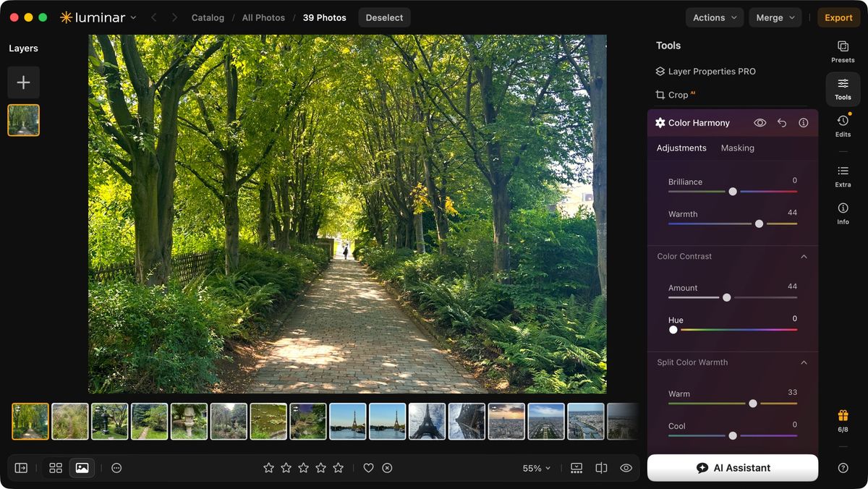The height and width of the screenshot is (489, 868).
Task: Reject the photo with the X icon
Action: [387, 468]
